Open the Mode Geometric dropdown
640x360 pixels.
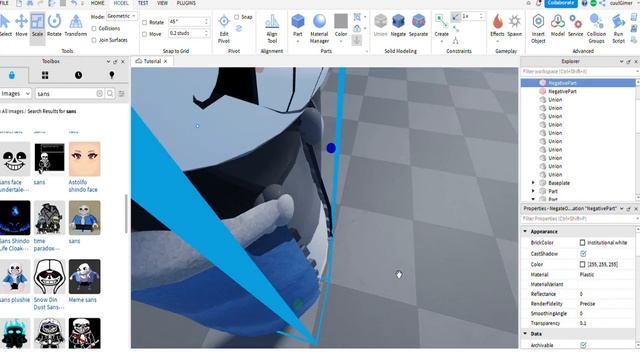[122, 16]
